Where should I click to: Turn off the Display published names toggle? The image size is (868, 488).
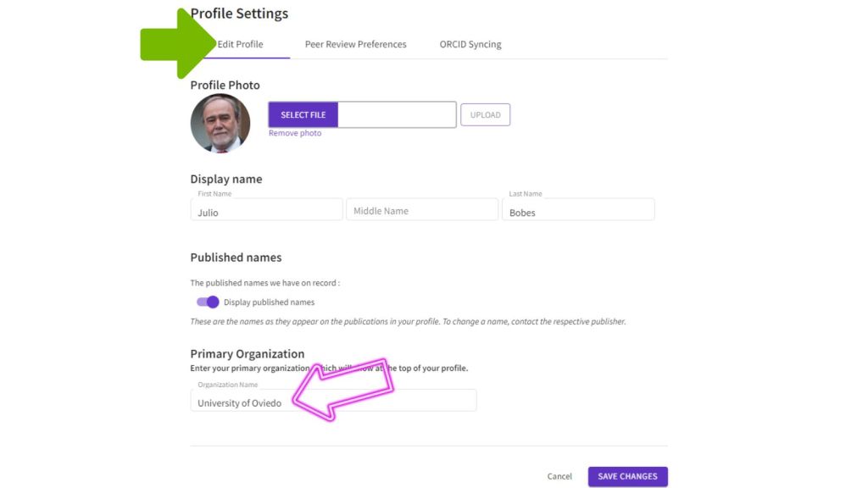click(x=208, y=302)
